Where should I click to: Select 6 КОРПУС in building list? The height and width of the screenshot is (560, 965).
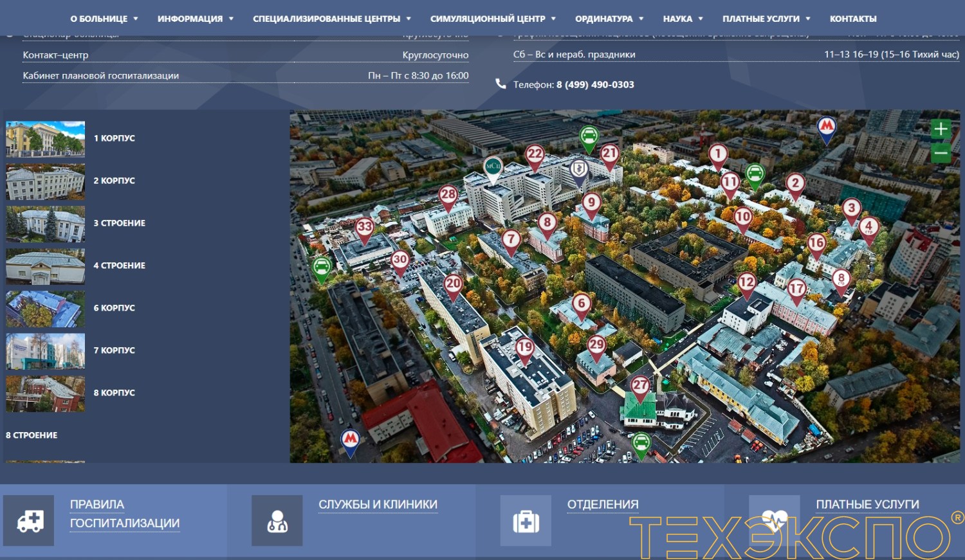[x=115, y=308]
